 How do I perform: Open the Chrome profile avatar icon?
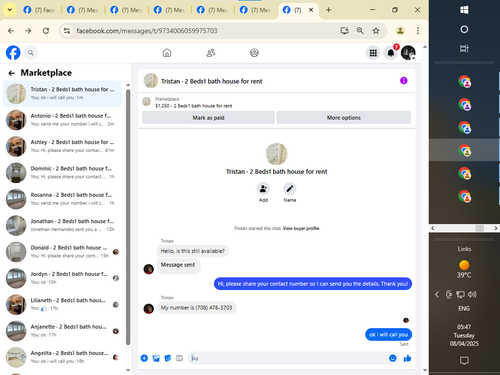[x=400, y=31]
